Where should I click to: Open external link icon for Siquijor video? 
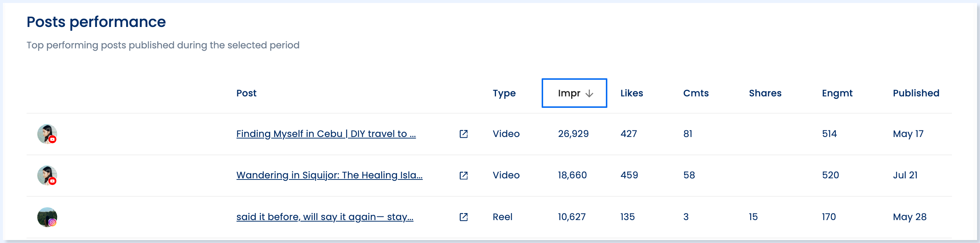(463, 175)
